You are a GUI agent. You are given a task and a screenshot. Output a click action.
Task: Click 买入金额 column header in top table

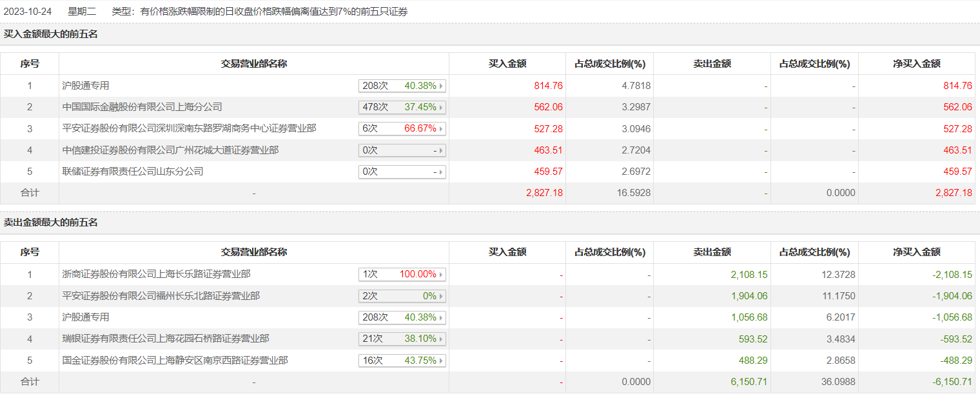pos(507,64)
